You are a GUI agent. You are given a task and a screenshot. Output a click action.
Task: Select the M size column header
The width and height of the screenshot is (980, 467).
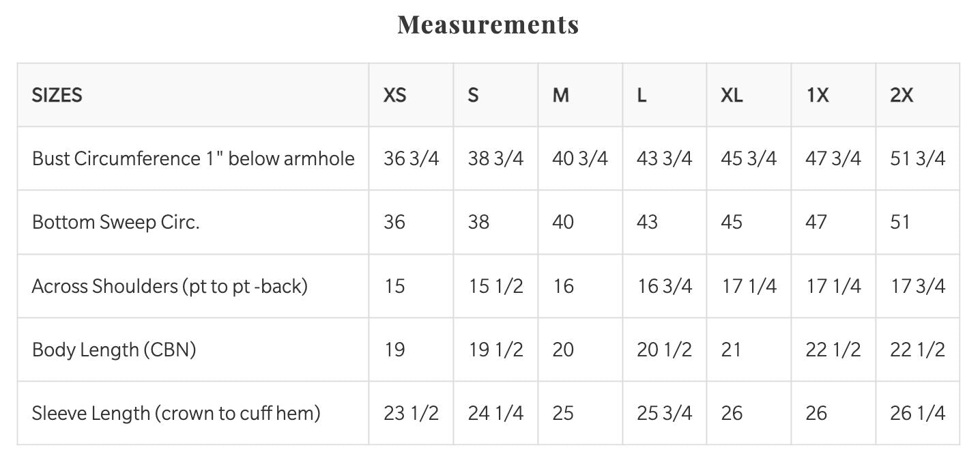(x=561, y=95)
